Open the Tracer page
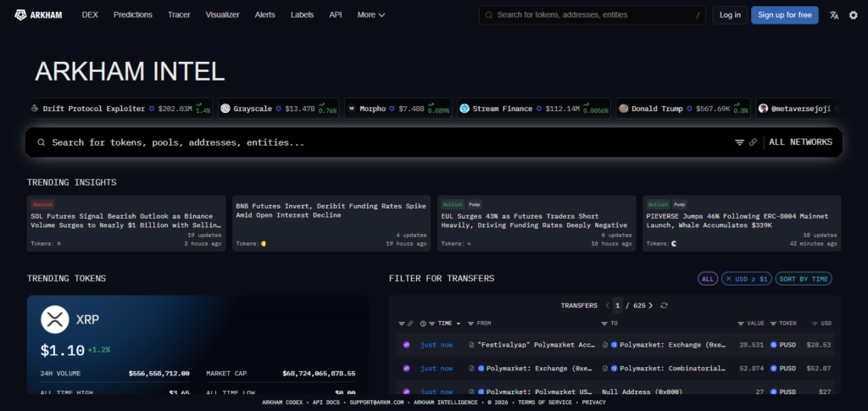868x411 pixels. [179, 15]
